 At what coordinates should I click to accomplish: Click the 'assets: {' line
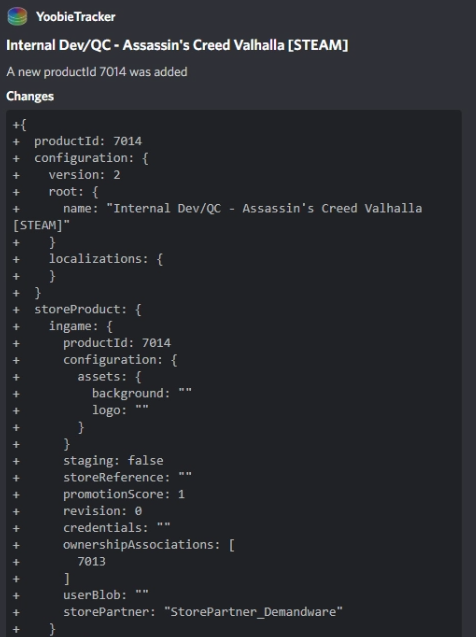click(109, 377)
